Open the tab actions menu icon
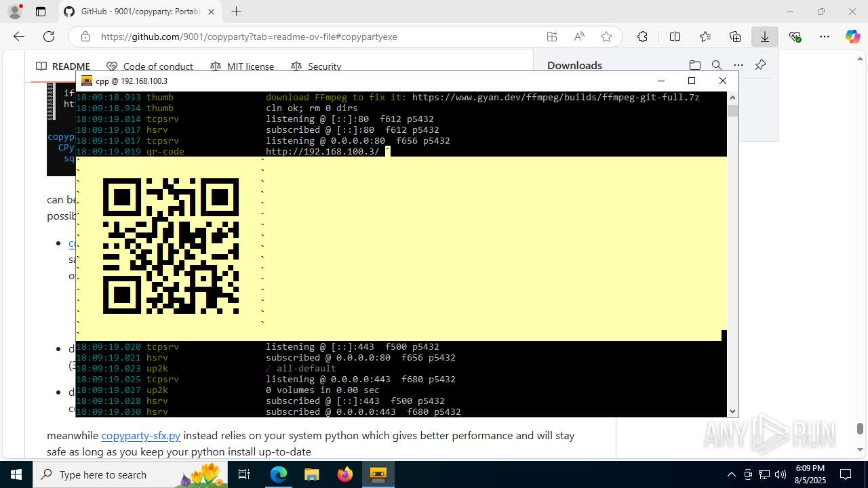868x488 pixels. click(x=41, y=12)
